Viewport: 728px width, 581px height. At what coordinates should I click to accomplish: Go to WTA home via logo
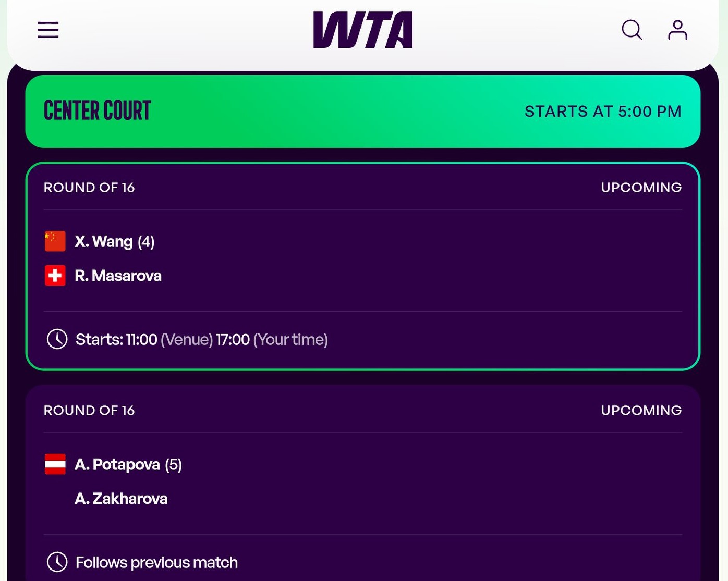tap(363, 30)
